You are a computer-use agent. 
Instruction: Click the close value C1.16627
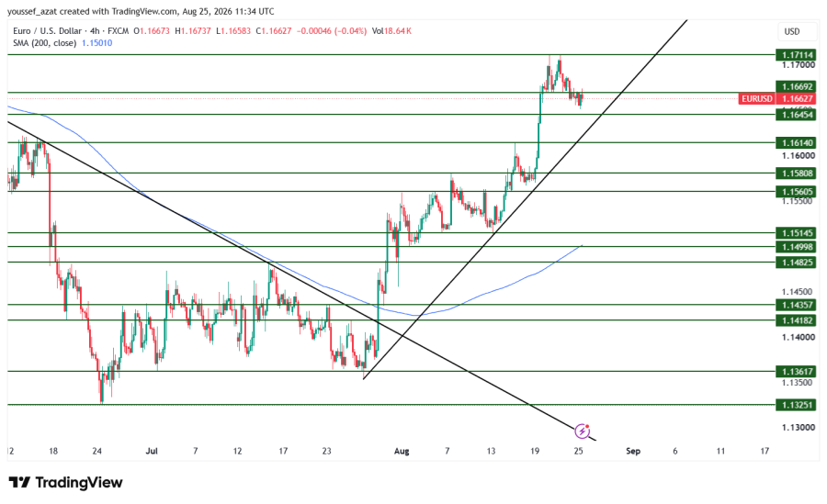(x=274, y=31)
